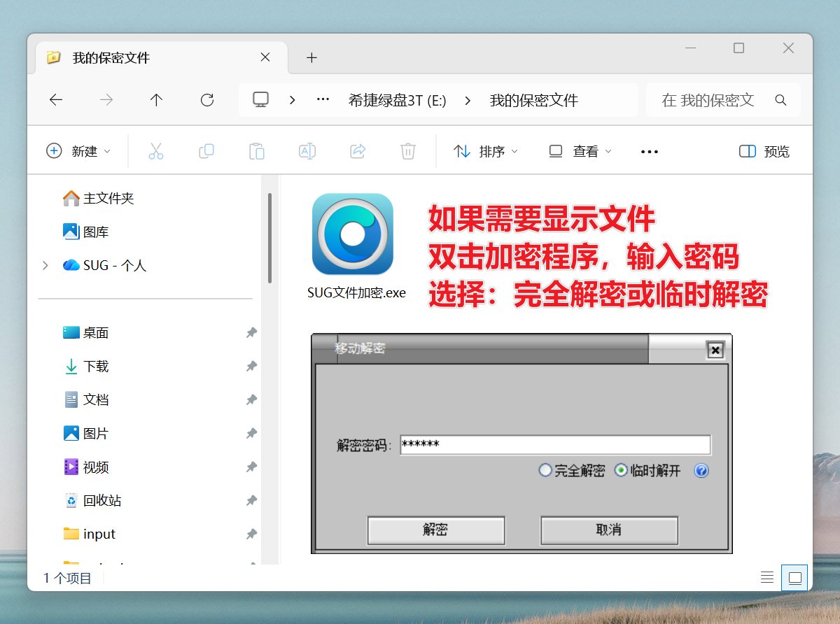Click the Delete trash can icon
The height and width of the screenshot is (624, 840).
coord(408,151)
